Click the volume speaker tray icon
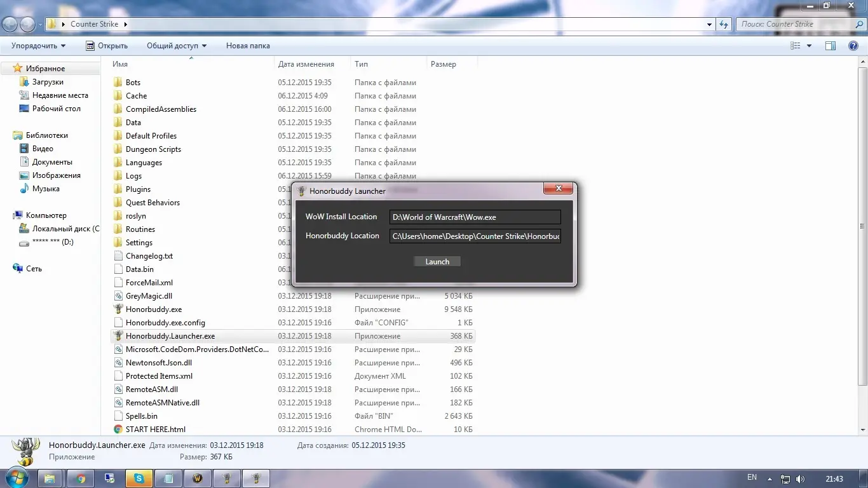 point(800,478)
